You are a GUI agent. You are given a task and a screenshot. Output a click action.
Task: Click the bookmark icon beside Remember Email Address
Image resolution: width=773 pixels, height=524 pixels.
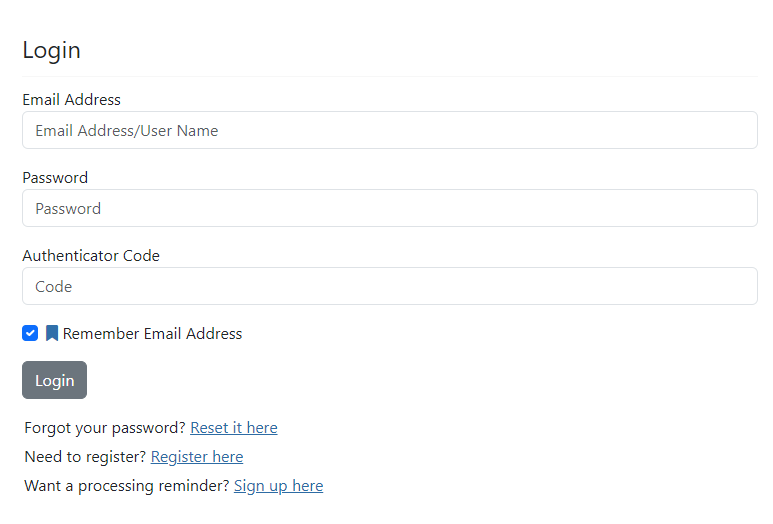(x=52, y=333)
